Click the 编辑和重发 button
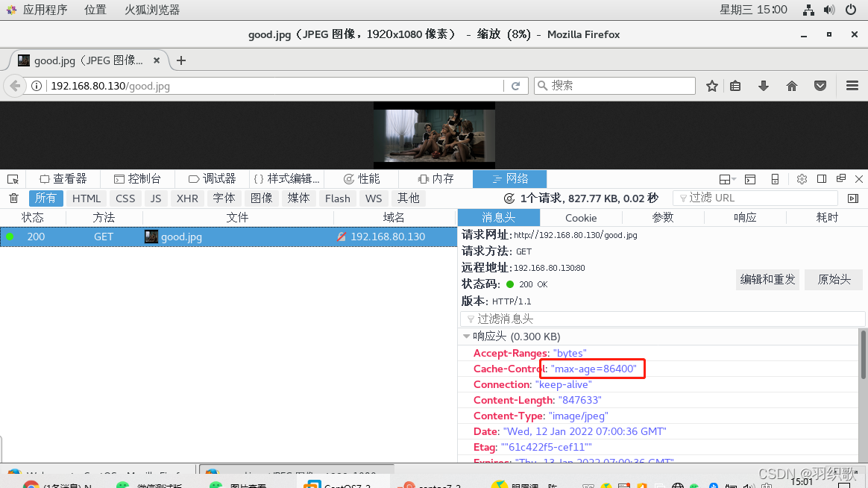Image resolution: width=868 pixels, height=488 pixels. click(768, 280)
